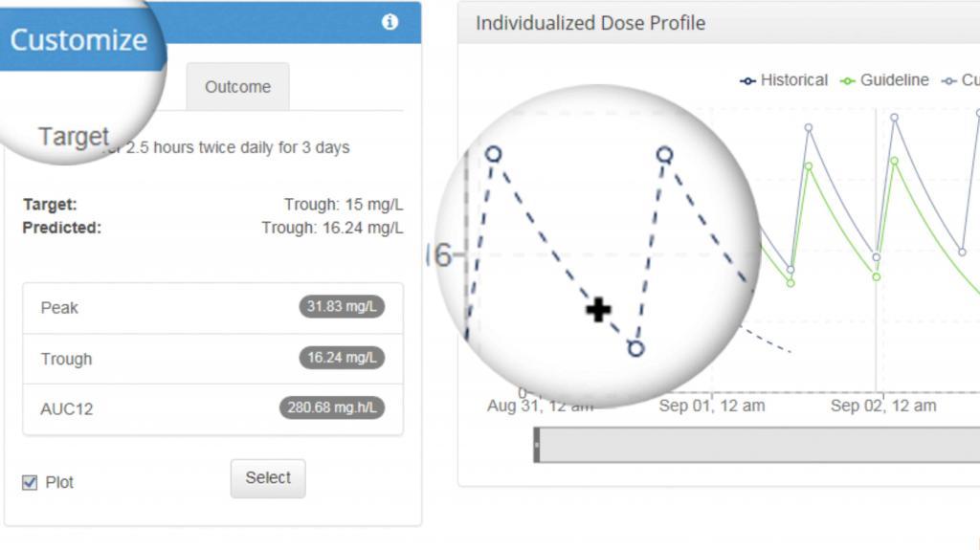The width and height of the screenshot is (980, 550).
Task: Click the AUC12 280.68 mg.h/L badge
Action: (331, 407)
